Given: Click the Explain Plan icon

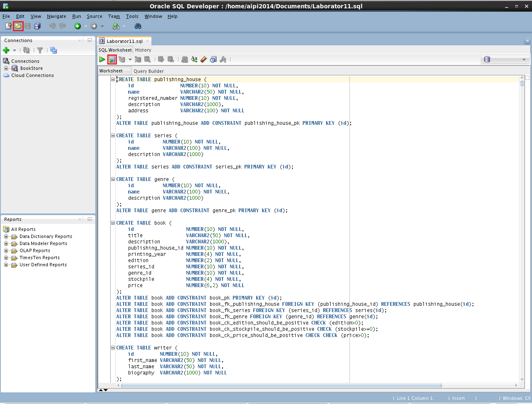Looking at the screenshot, I should coord(122,59).
